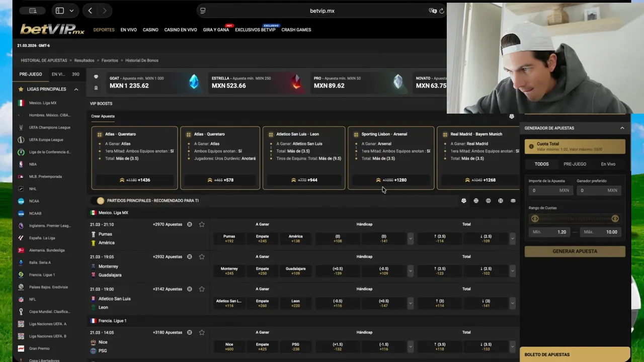Open statistics icon for Monterrey vs Guadalajara
The height and width of the screenshot is (362, 644).
pos(189,256)
